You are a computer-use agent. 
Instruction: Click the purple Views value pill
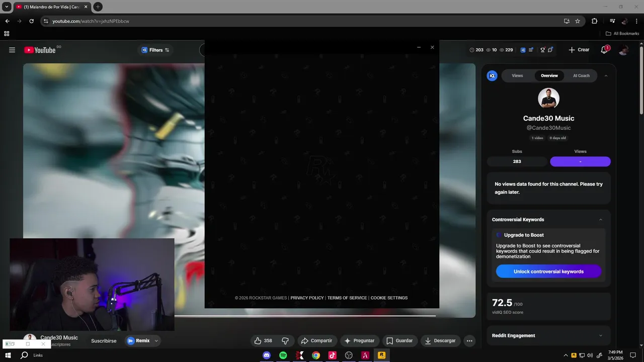580,161
